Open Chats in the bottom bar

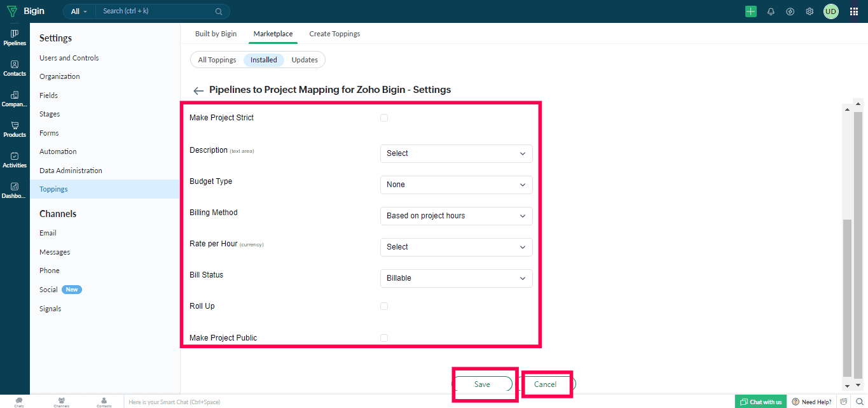pos(19,402)
